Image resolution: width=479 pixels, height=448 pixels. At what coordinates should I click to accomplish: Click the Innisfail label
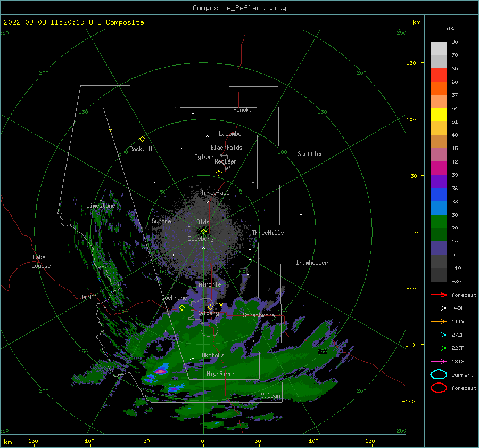point(215,193)
